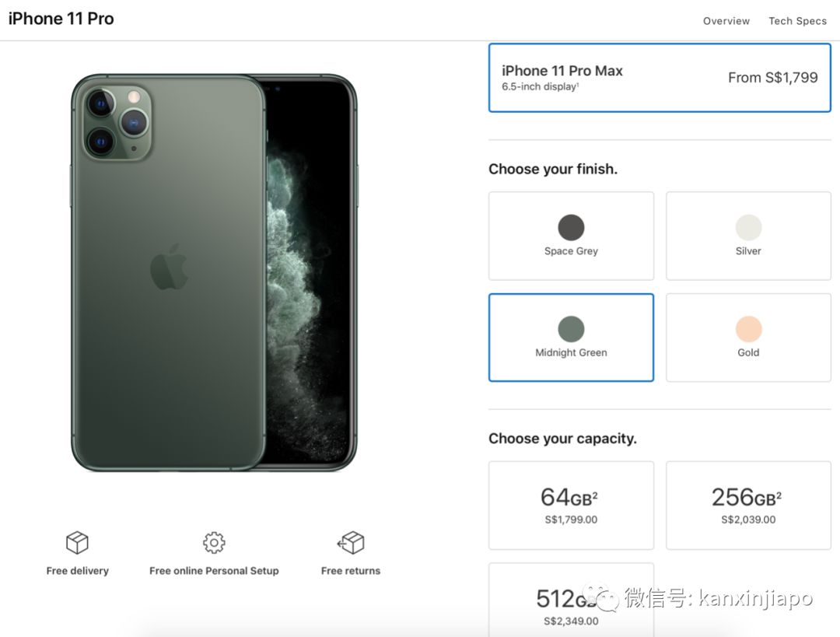Click the iPhone 11 Pro Max card

point(659,77)
